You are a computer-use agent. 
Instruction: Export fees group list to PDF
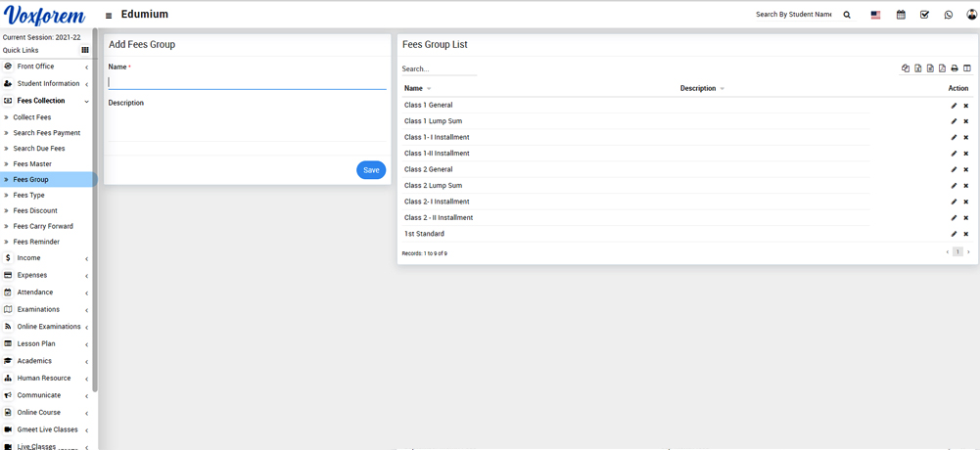942,68
